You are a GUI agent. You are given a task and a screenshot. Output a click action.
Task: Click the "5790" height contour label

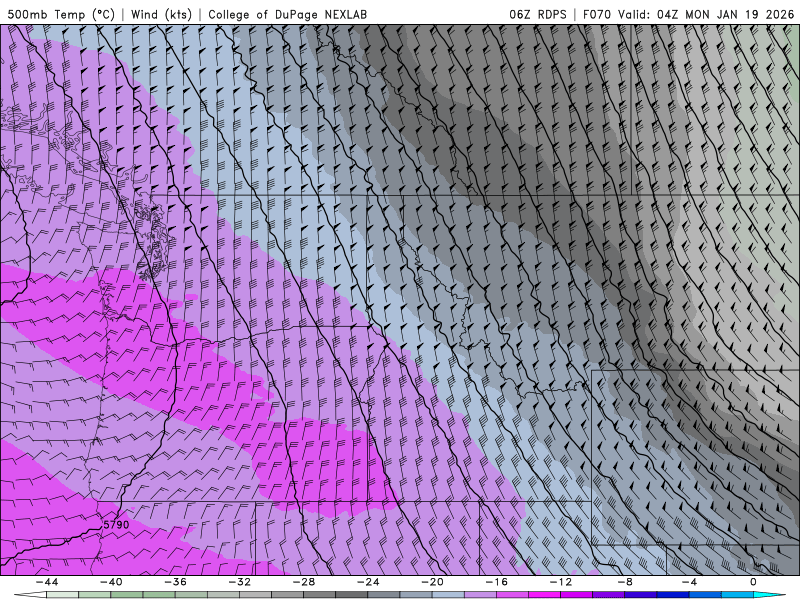116,524
